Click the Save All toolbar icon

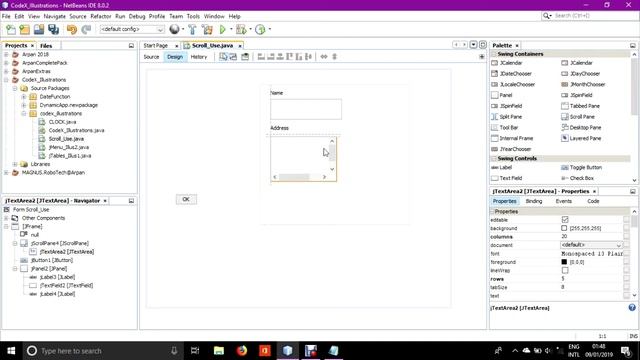(53, 29)
